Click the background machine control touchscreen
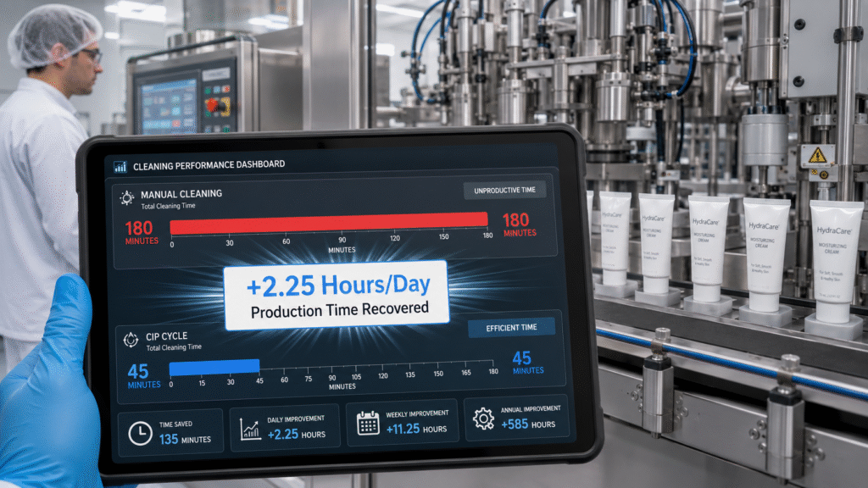The height and width of the screenshot is (488, 868). click(x=169, y=105)
